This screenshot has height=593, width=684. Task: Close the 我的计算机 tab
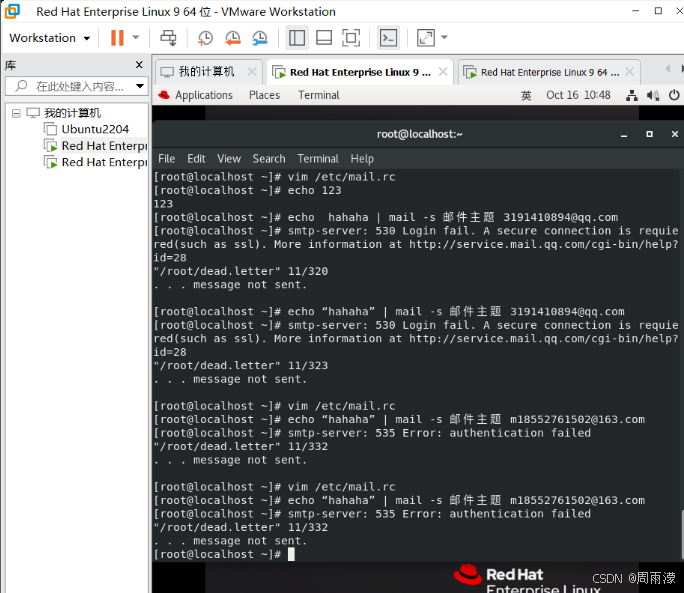coord(252,72)
